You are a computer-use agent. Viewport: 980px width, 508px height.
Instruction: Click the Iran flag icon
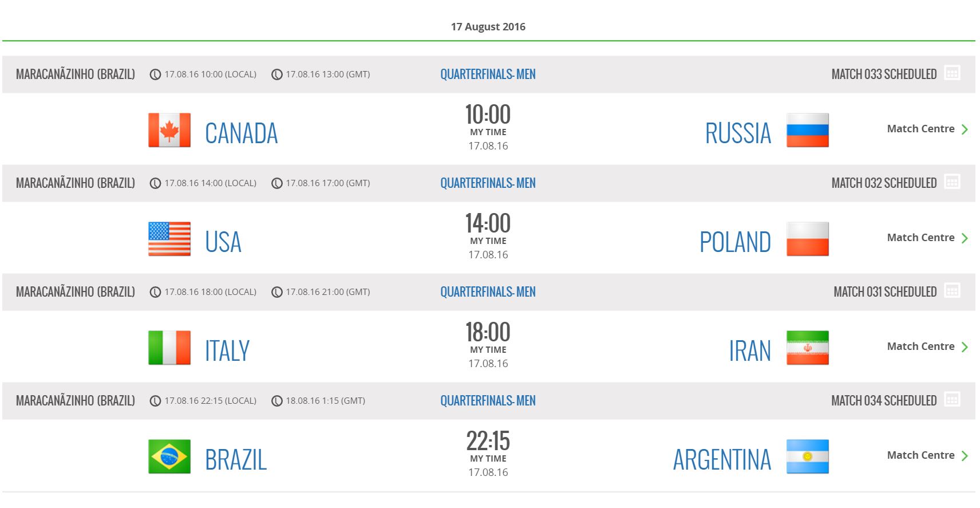(x=807, y=348)
